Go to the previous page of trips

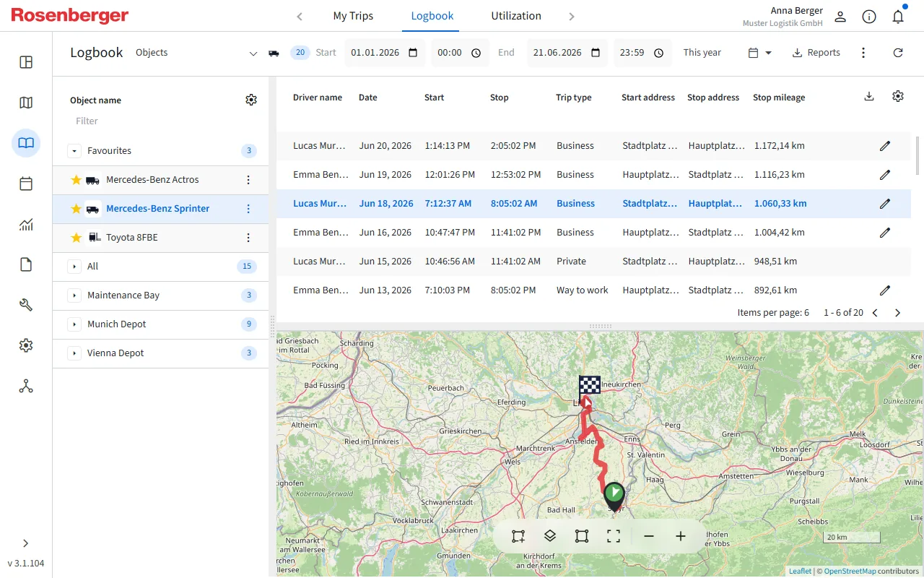(x=875, y=313)
